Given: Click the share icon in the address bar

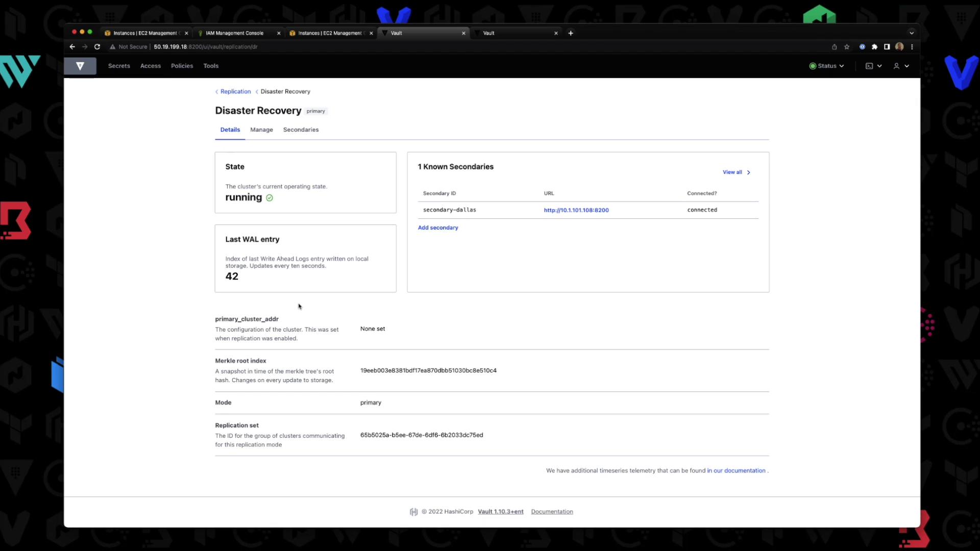Looking at the screenshot, I should pos(834,46).
